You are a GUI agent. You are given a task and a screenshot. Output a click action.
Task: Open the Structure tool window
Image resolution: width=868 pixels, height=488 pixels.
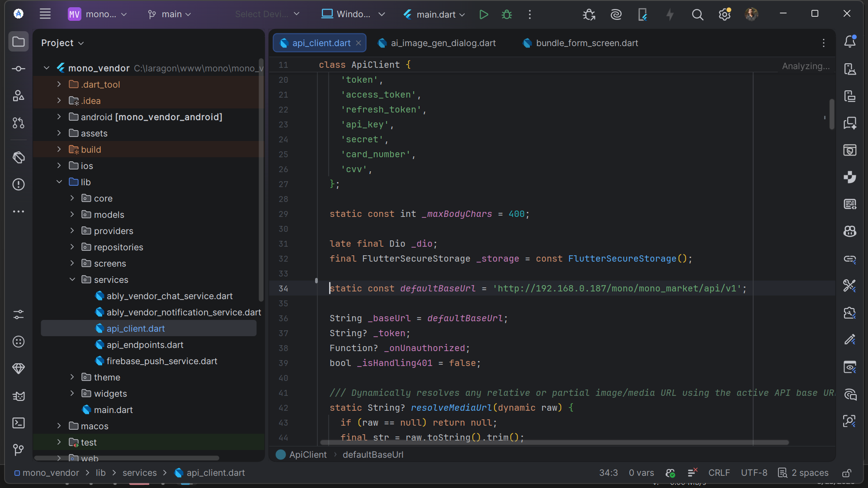point(19,96)
